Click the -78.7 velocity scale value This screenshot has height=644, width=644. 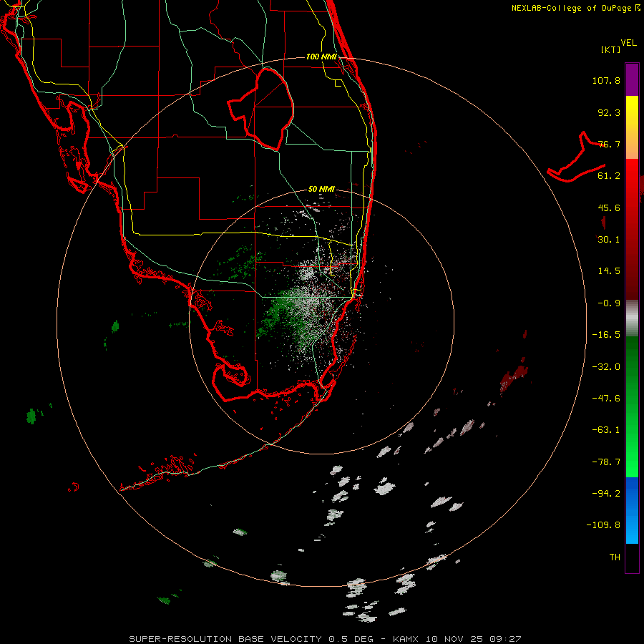606,462
